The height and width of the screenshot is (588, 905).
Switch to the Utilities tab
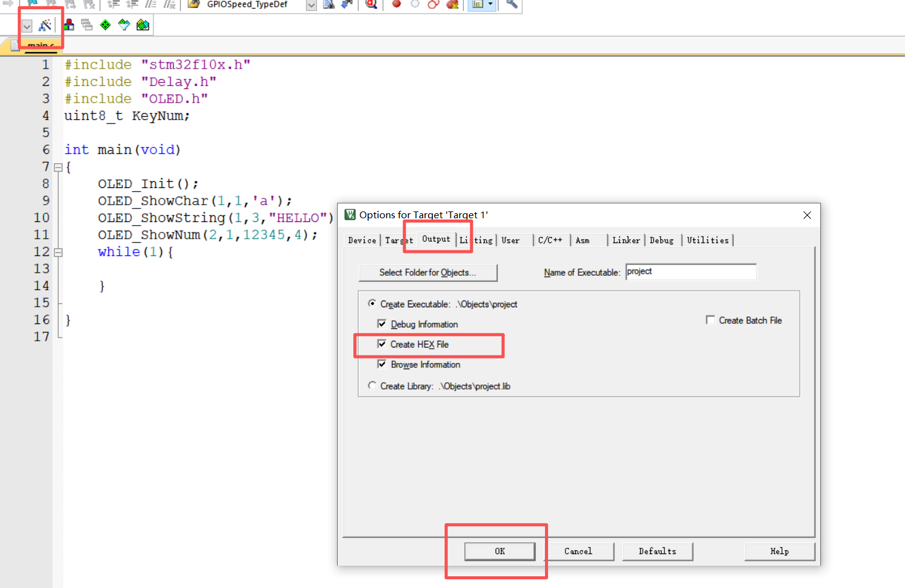click(708, 240)
